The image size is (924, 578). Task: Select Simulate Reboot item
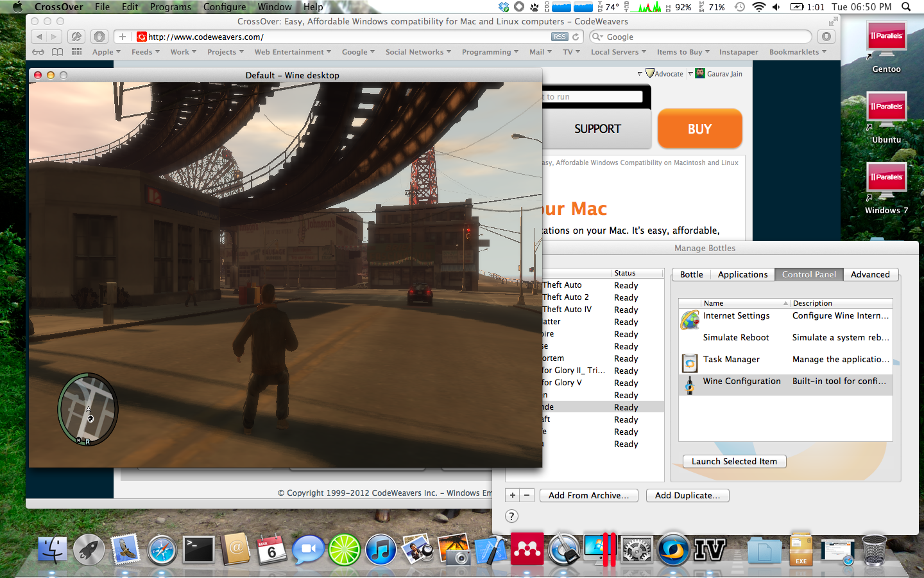point(785,341)
